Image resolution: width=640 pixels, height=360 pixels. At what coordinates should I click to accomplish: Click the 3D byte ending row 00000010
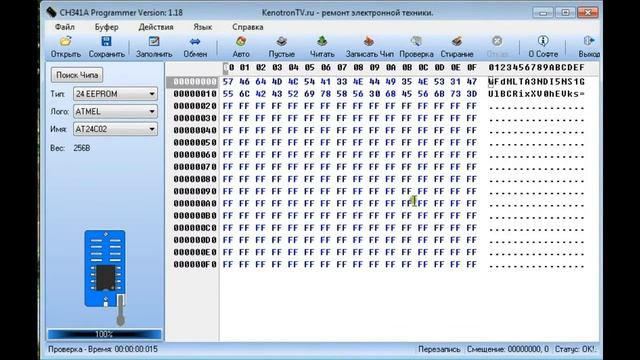click(x=472, y=94)
